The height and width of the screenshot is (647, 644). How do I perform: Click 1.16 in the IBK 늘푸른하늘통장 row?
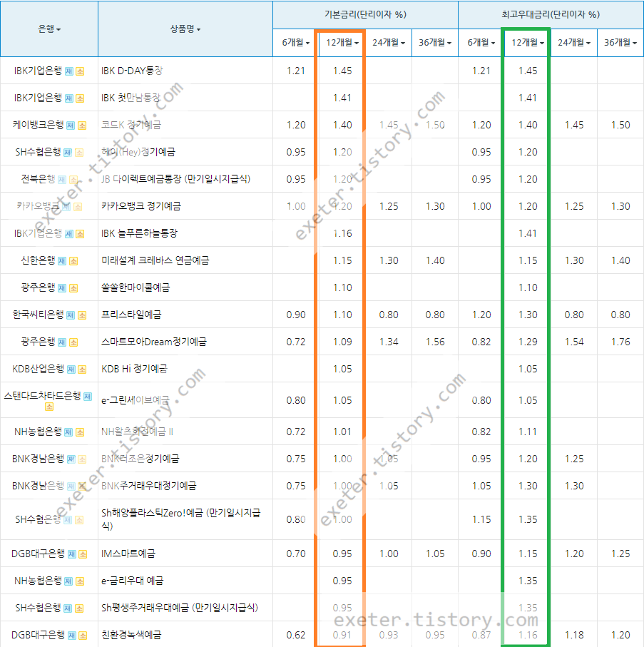(x=342, y=233)
